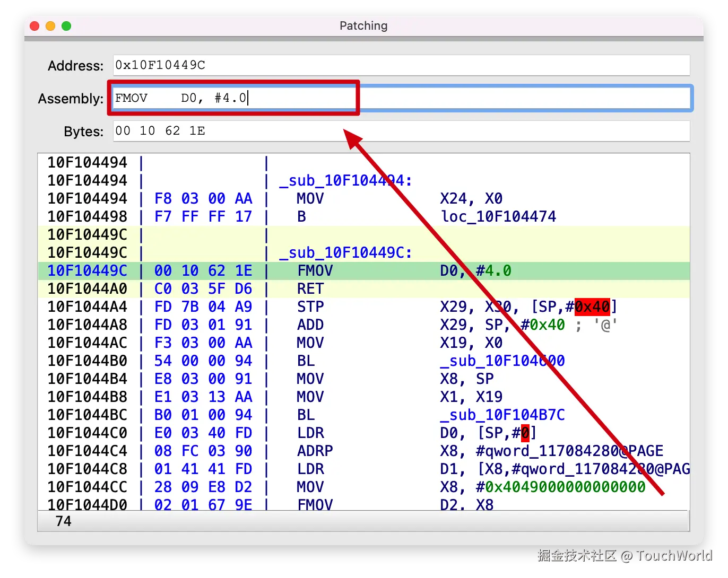The height and width of the screenshot is (578, 728).
Task: Close the Patching window
Action: (x=34, y=26)
